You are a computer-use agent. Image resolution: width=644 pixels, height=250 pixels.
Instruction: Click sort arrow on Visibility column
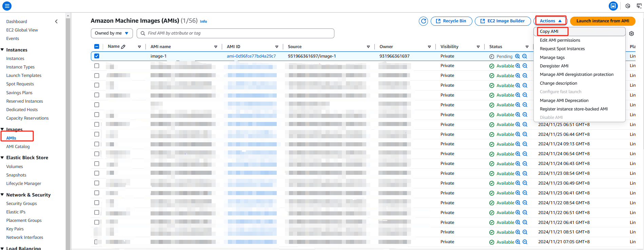point(478,47)
